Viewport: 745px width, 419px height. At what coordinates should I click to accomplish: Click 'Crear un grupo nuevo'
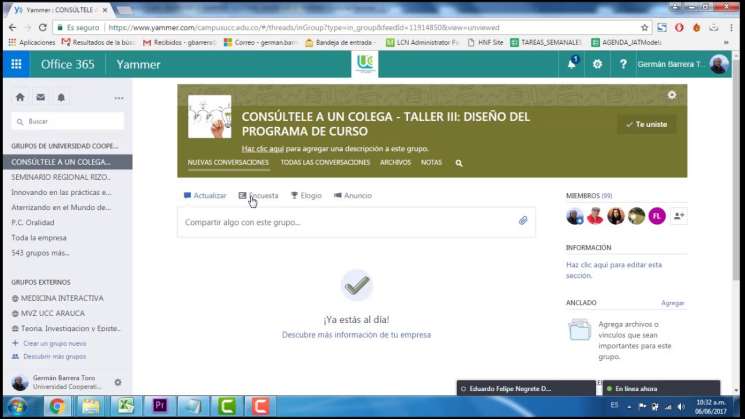[49, 343]
